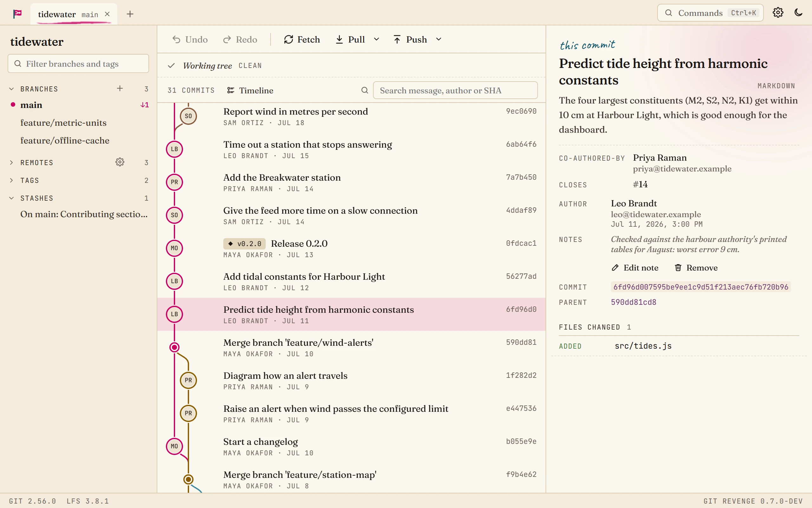Screen dimensions: 812x508
Task: Open remotes settings gear icon
Action: point(120,162)
